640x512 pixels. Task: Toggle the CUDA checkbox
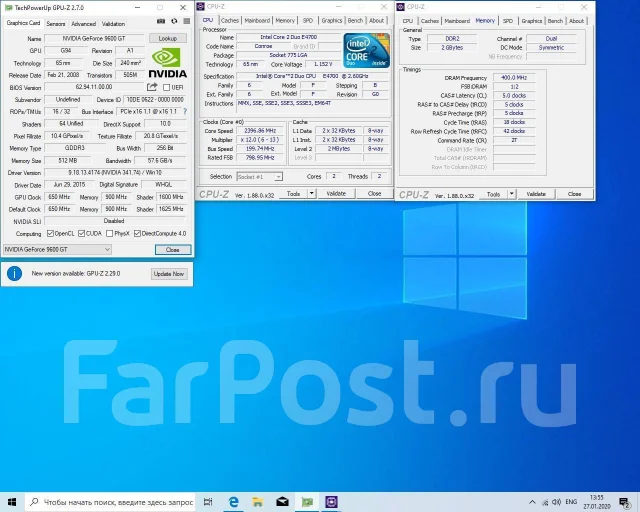coord(81,234)
